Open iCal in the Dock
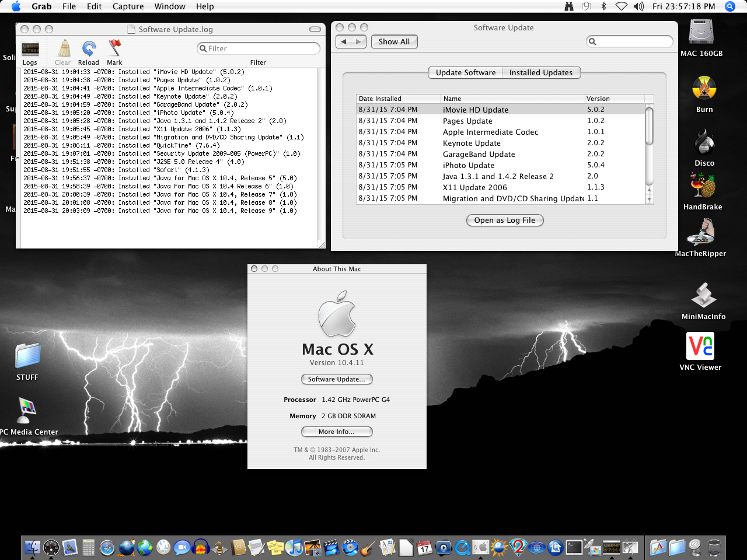The height and width of the screenshot is (560, 747). (425, 547)
